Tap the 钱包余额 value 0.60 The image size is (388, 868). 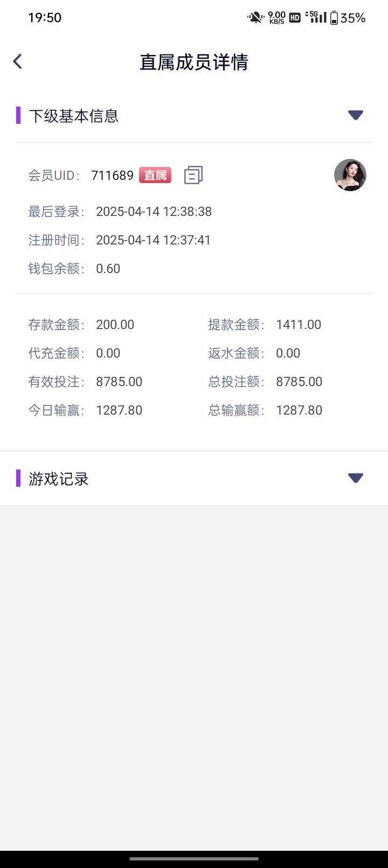pyautogui.click(x=108, y=269)
